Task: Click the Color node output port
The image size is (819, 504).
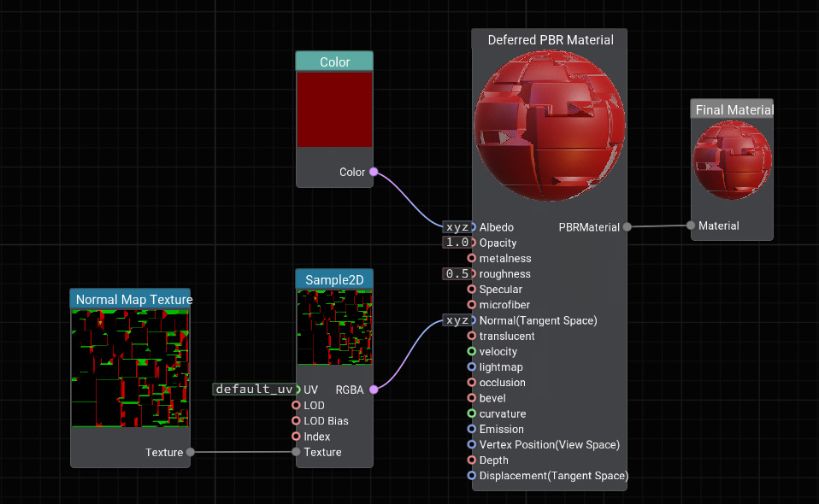Action: 374,172
